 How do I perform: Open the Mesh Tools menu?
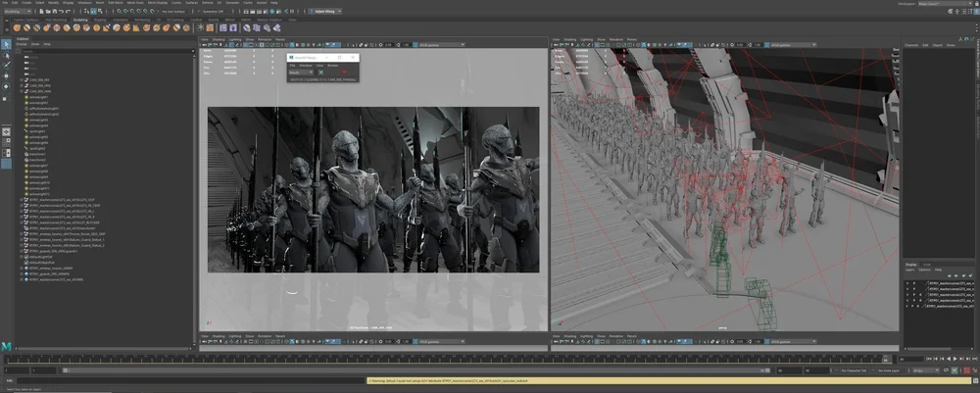tap(134, 3)
